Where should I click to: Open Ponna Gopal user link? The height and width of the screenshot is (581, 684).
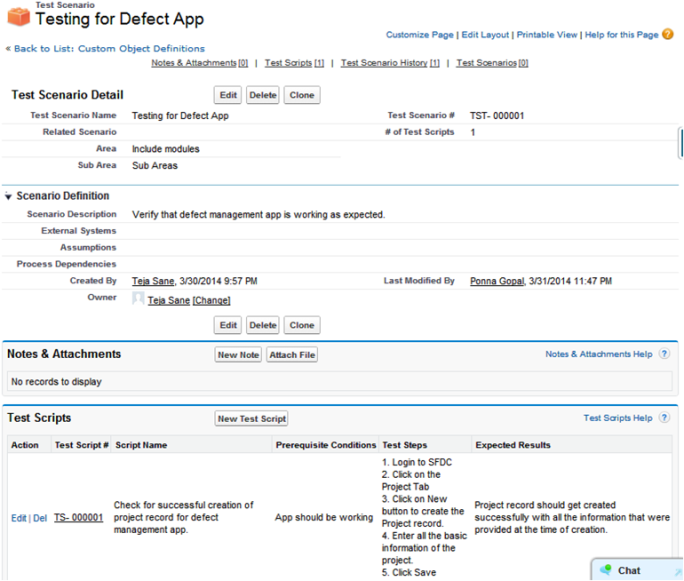point(497,281)
